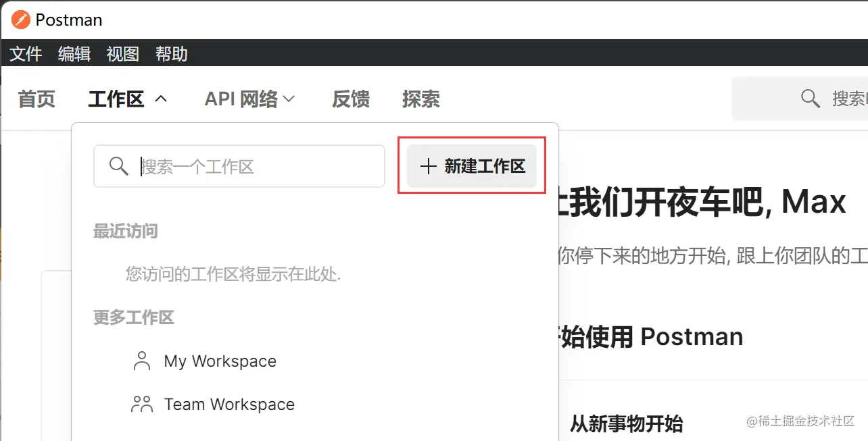The width and height of the screenshot is (868, 441).
Task: Click the top search bar magnifier icon
Action: 811,99
